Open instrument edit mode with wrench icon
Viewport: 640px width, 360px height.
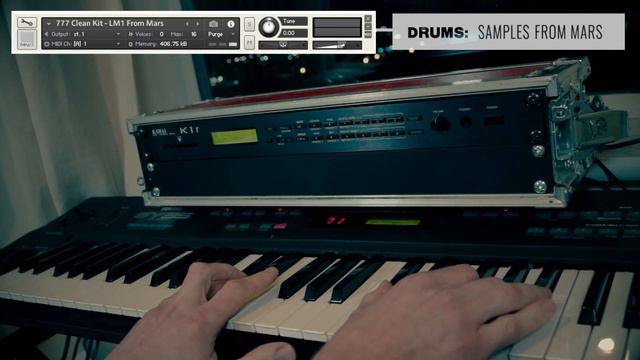point(27,22)
